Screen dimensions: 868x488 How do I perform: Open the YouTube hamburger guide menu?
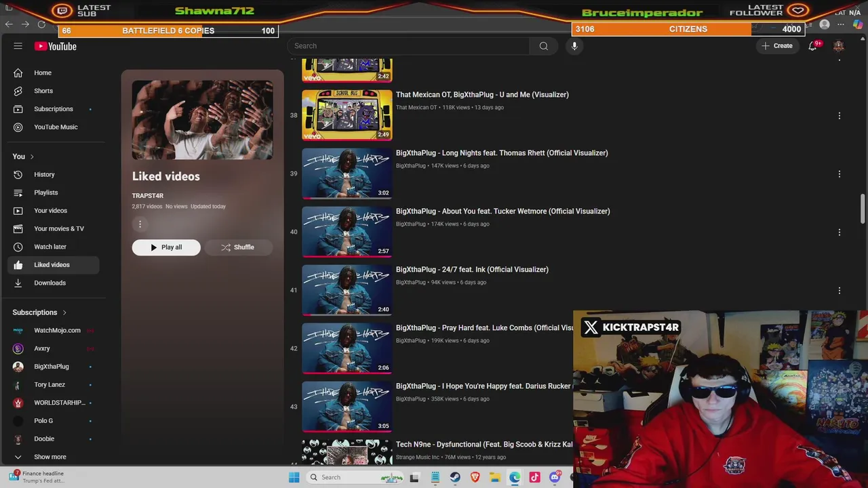pyautogui.click(x=18, y=46)
